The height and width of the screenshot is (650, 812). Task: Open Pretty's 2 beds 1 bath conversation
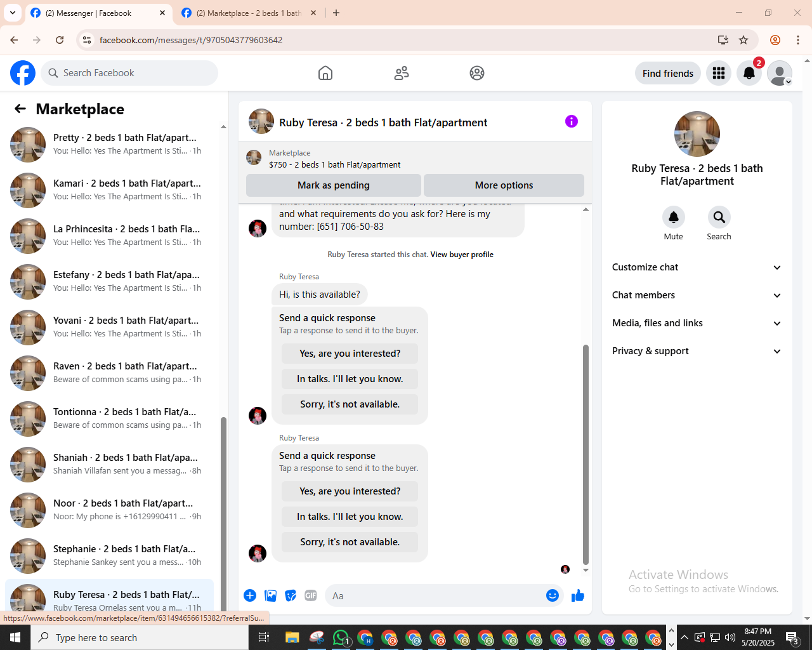(109, 145)
